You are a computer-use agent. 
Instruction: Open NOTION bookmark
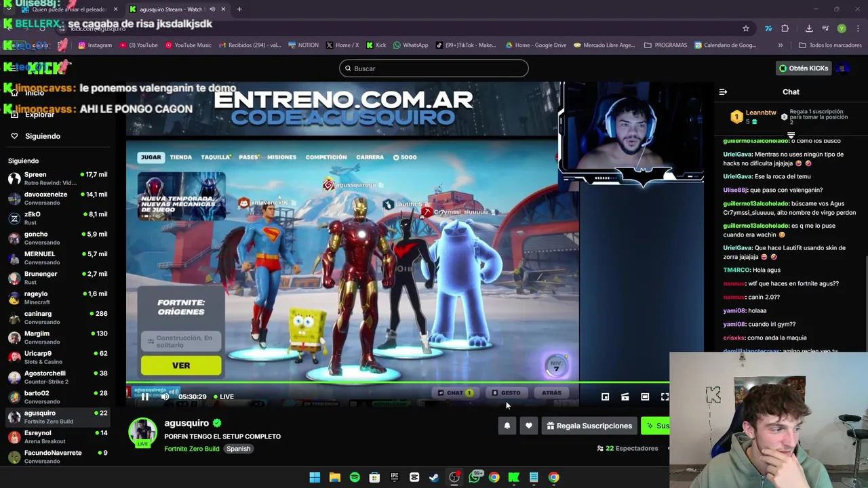pyautogui.click(x=303, y=45)
